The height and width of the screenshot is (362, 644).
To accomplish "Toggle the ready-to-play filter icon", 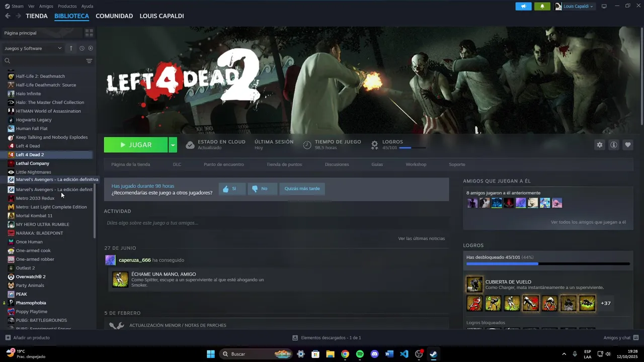I will [91, 48].
